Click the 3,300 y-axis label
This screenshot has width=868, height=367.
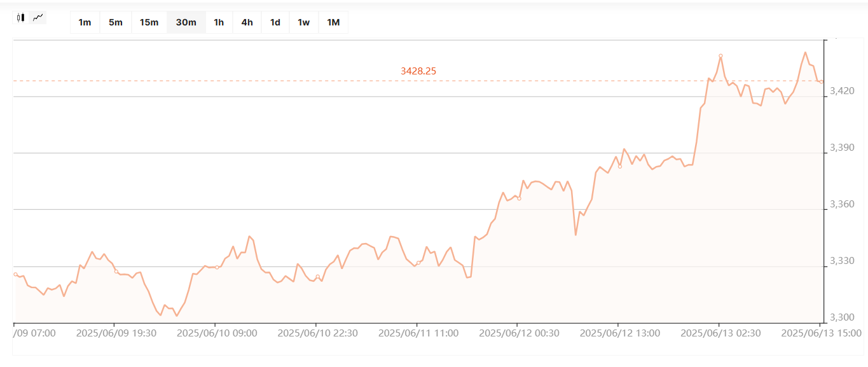click(x=842, y=317)
